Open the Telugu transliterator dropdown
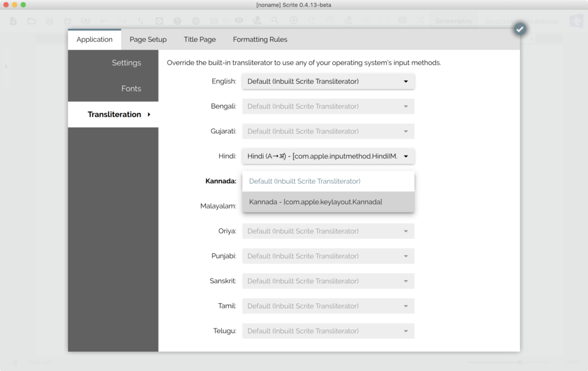Screen dimensions: 588x371 [328, 331]
